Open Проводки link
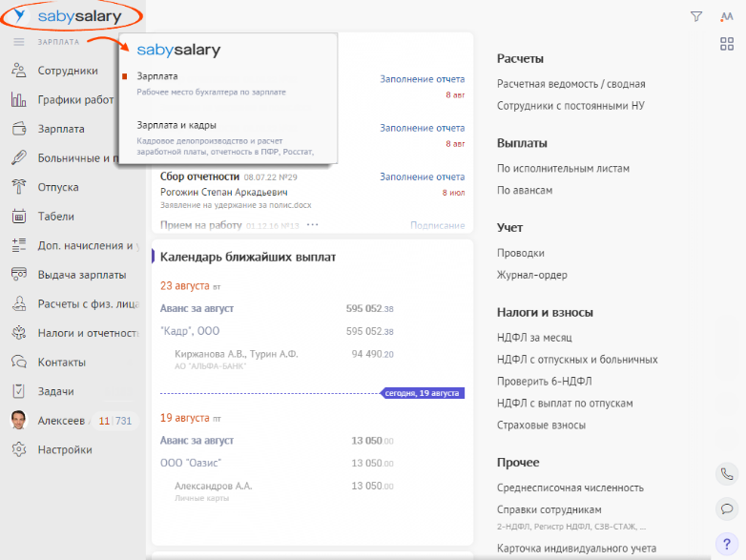Viewport: 746px width, 560px height. [x=521, y=253]
